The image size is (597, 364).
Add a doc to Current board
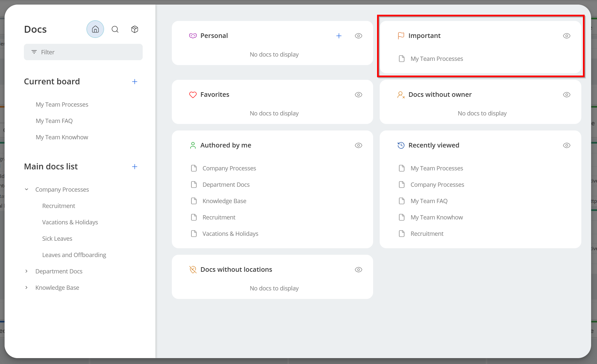[x=135, y=82]
